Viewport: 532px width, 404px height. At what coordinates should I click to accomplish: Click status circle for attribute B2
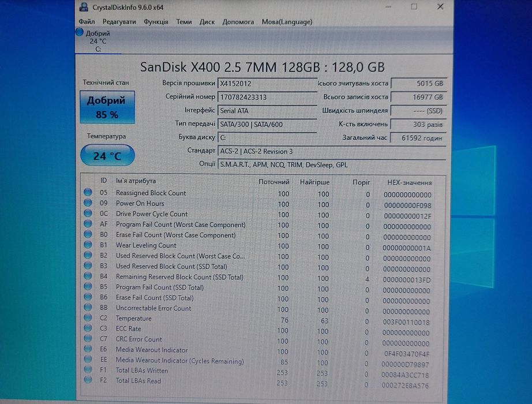pos(88,255)
